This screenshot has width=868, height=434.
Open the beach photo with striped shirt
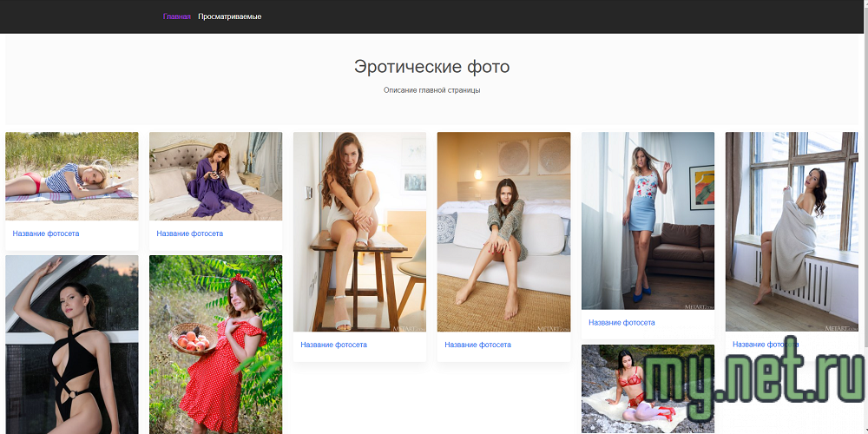tap(72, 176)
